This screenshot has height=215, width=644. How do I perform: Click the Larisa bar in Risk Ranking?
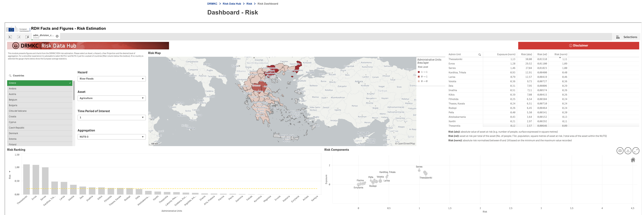tap(64, 188)
